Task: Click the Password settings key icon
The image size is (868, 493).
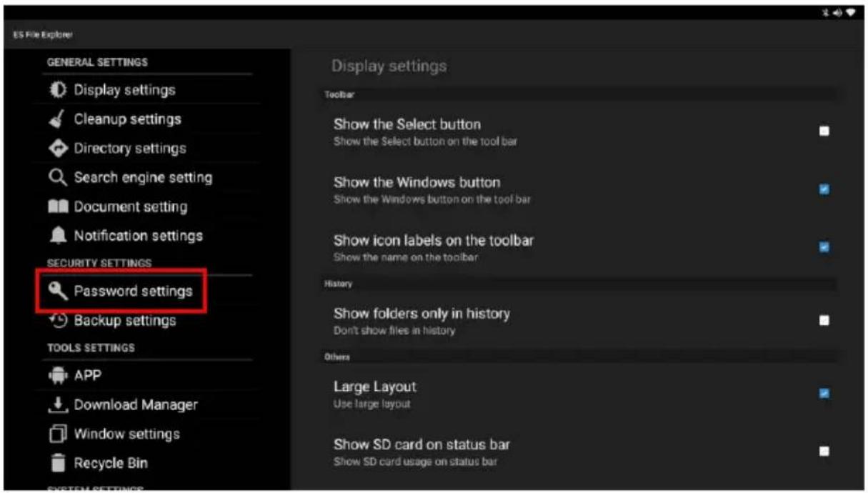Action: pos(58,291)
